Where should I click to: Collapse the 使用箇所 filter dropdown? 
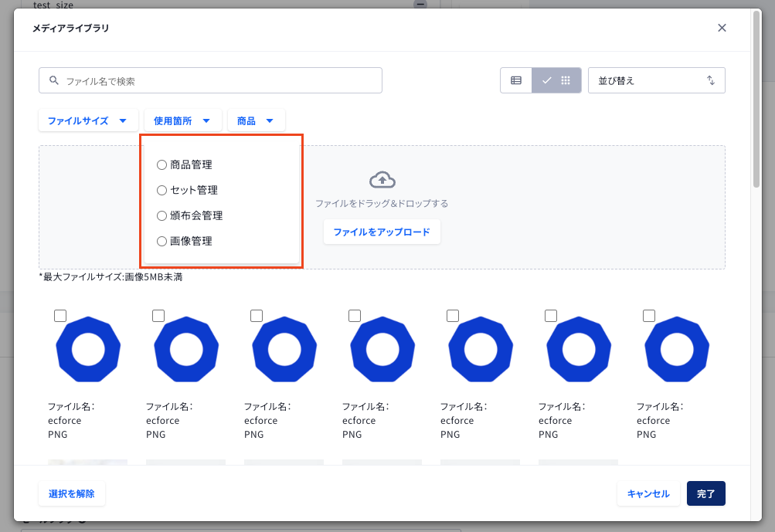pos(182,120)
